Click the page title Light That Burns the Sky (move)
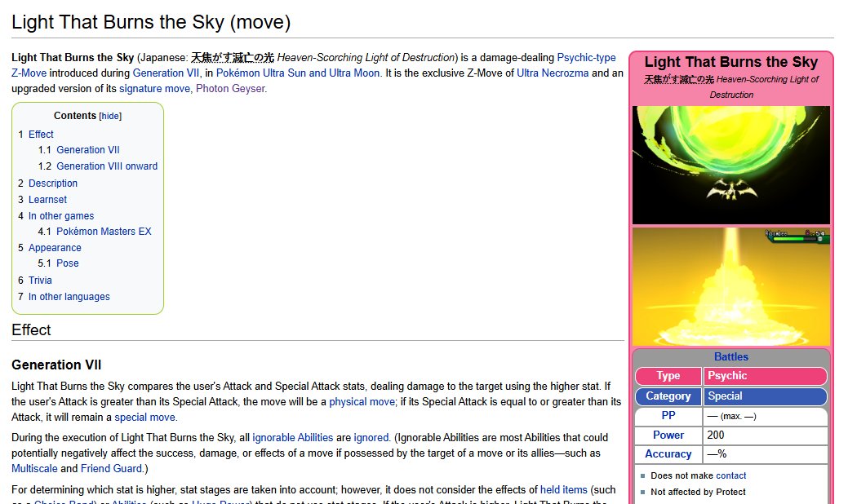Viewport: 848px width, 504px height. point(151,22)
